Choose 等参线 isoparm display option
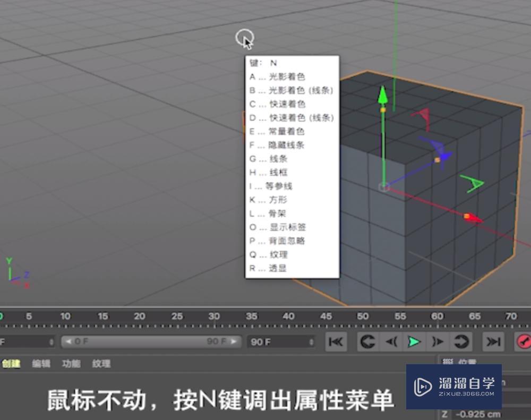The height and width of the screenshot is (420, 531). [x=277, y=186]
